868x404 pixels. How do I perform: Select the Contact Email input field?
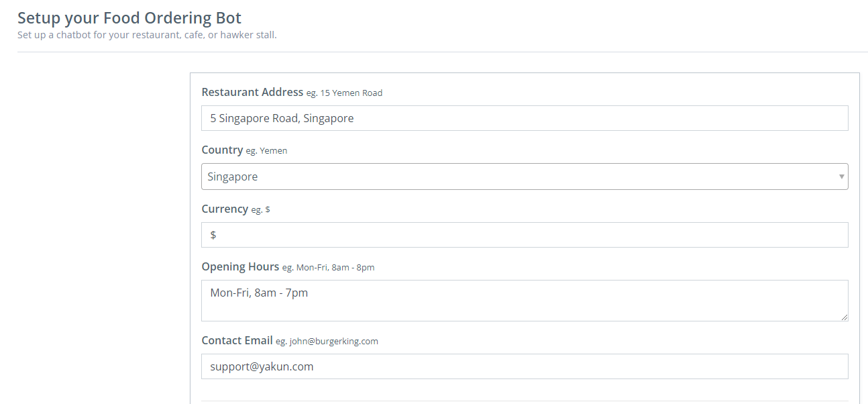tap(524, 366)
